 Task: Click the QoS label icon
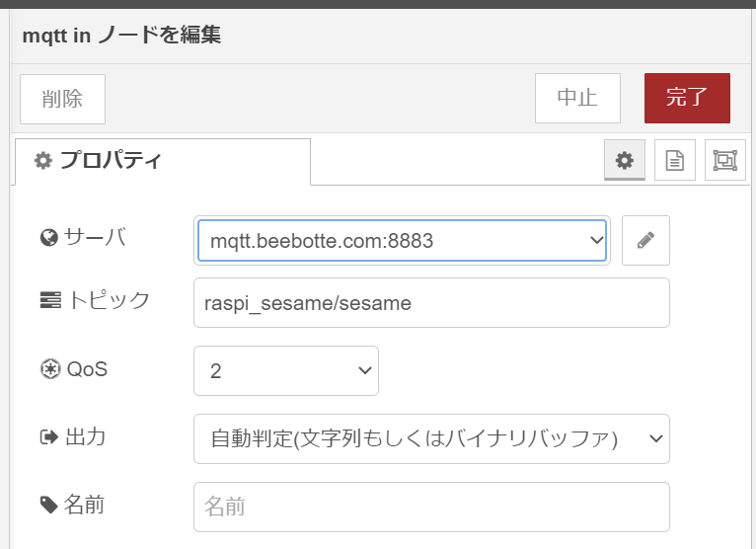click(x=50, y=369)
